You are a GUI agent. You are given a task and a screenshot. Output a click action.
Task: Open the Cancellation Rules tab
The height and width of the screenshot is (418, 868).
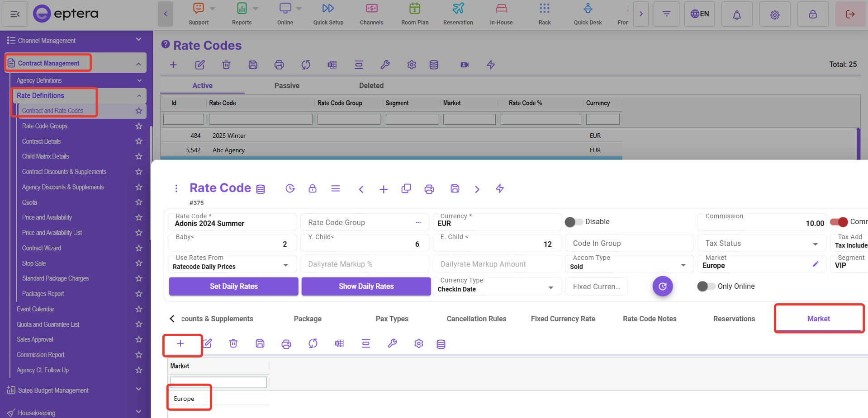tap(476, 319)
